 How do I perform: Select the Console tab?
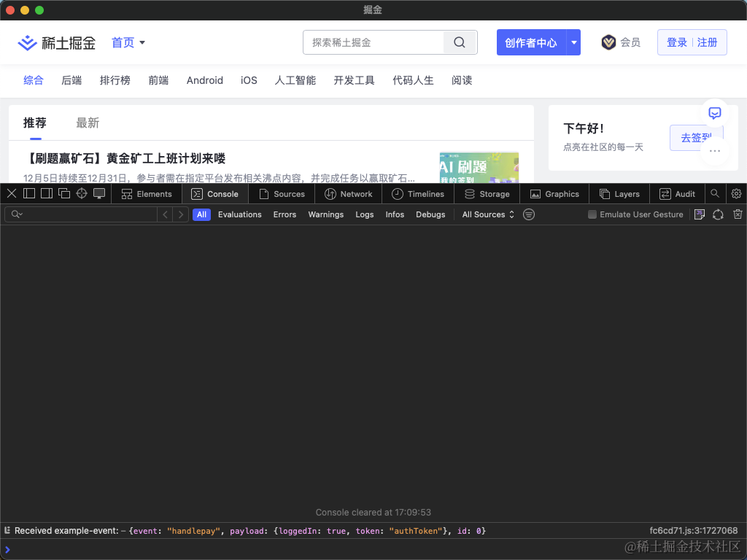click(x=215, y=194)
